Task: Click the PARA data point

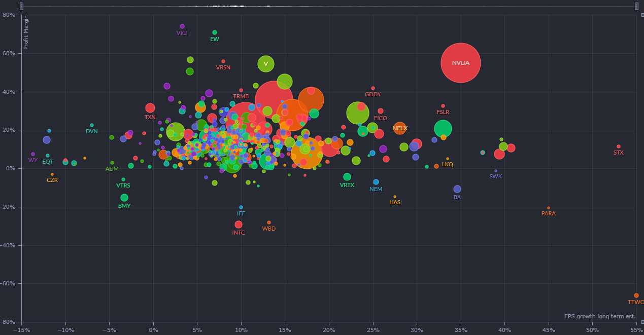Action: pos(549,208)
